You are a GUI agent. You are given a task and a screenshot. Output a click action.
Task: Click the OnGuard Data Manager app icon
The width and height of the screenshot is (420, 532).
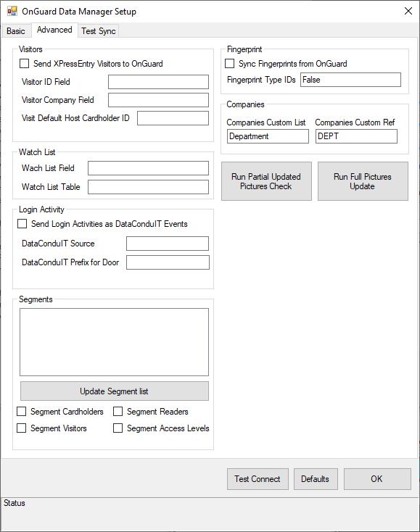pos(12,11)
